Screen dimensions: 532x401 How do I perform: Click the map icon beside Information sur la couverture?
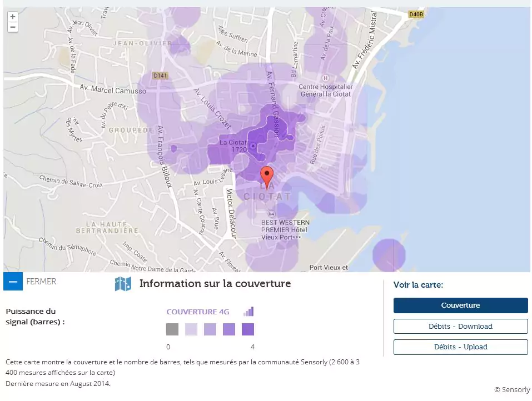pyautogui.click(x=123, y=284)
